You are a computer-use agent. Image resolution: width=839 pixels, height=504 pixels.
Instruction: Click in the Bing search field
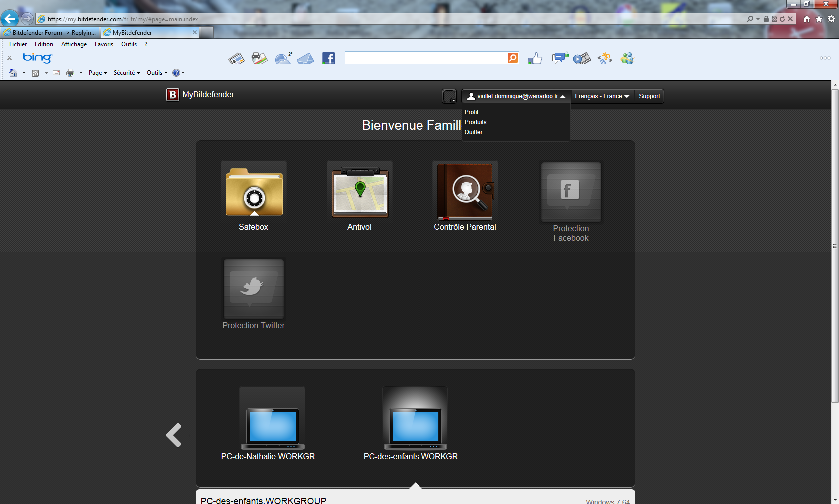pyautogui.click(x=426, y=58)
